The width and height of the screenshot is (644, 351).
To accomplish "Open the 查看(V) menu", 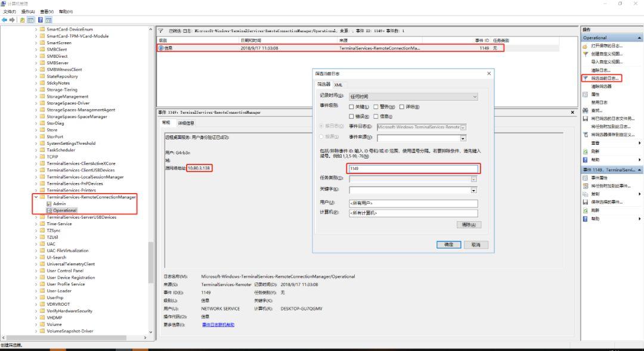I will 47,11.
